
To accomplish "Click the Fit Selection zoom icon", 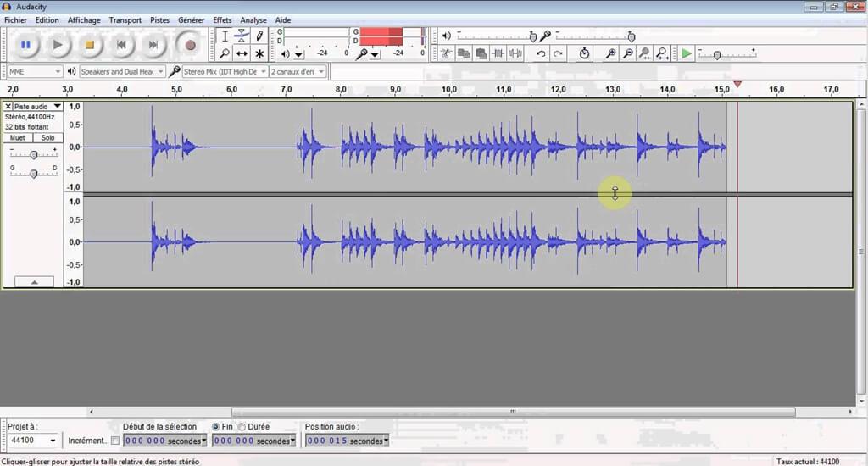I will click(645, 53).
